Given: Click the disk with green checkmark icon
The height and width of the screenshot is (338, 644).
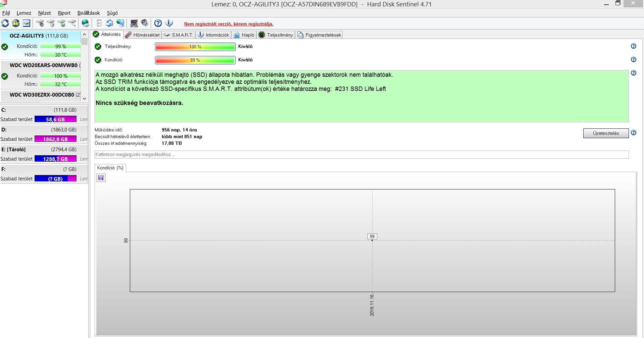Looking at the screenshot, I should click(x=61, y=23).
